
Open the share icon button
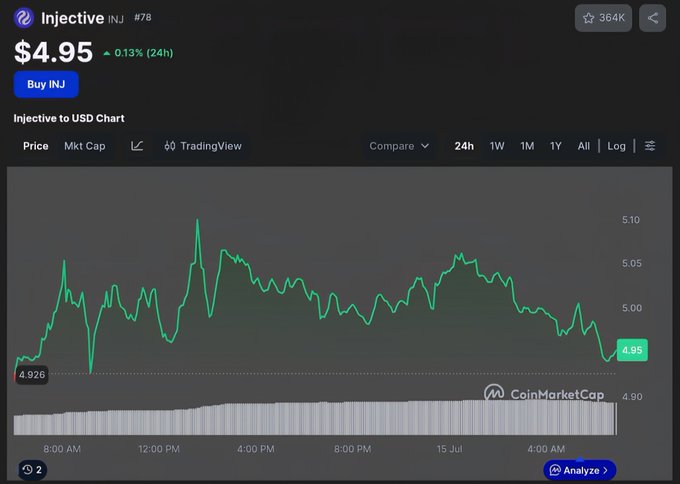[652, 18]
